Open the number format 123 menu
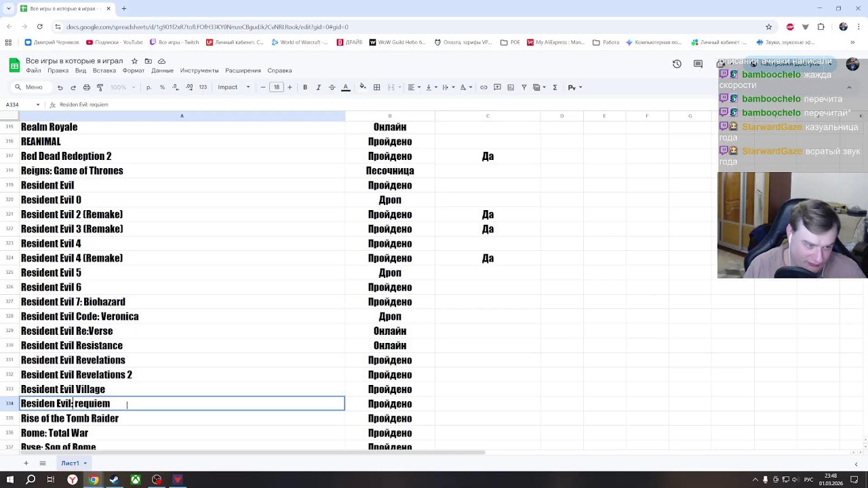 click(x=203, y=87)
